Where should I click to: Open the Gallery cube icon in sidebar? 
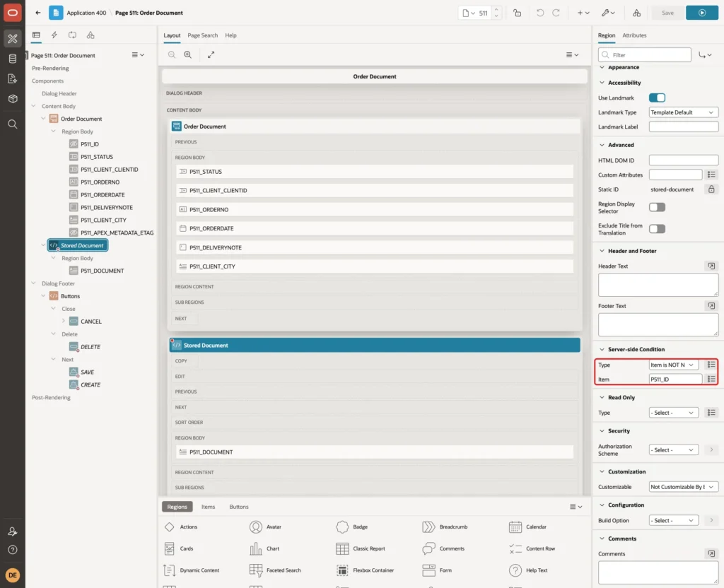tap(13, 99)
